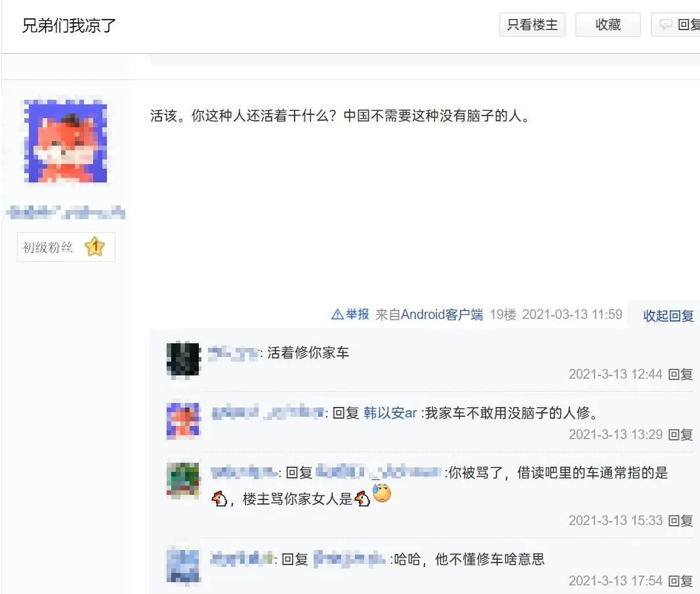This screenshot has width=700, height=594.
Task: Click the 回复 button with speech bubble icon
Action: (676, 24)
